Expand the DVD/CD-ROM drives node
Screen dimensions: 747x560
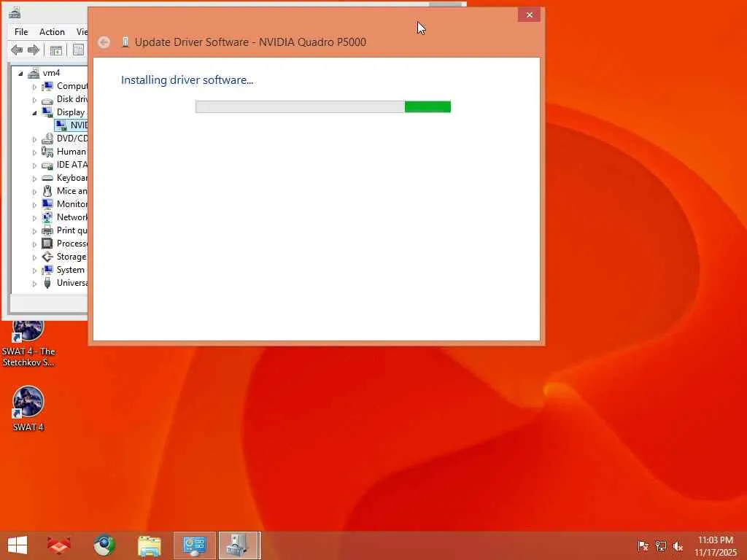pyautogui.click(x=34, y=139)
